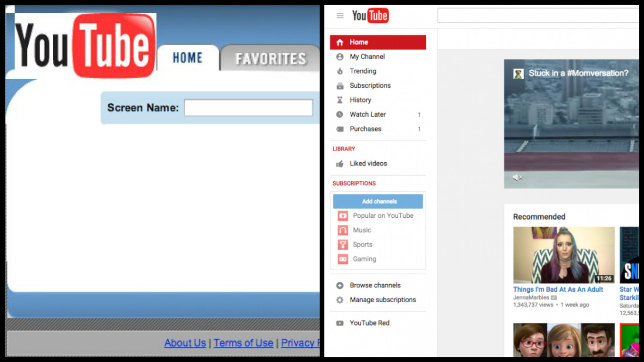Open the hamburger guide menu icon
Viewport: 644px width, 362px height.
click(340, 16)
